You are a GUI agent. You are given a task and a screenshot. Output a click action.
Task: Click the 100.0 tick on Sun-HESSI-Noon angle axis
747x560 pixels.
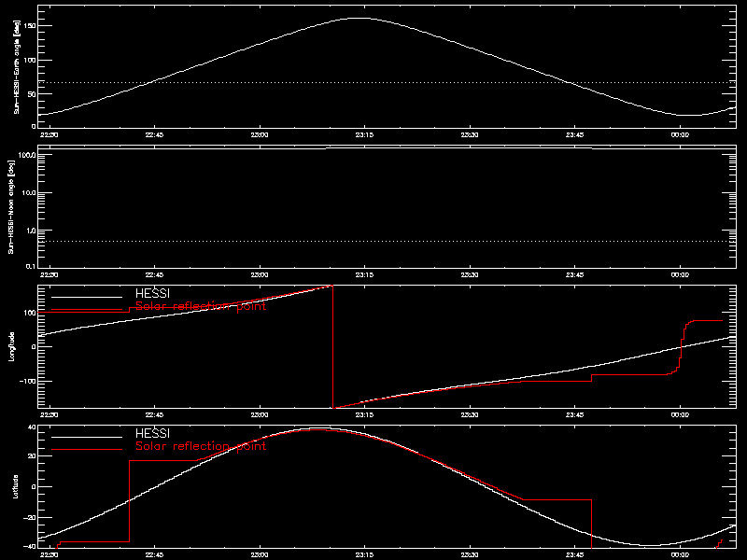27,155
